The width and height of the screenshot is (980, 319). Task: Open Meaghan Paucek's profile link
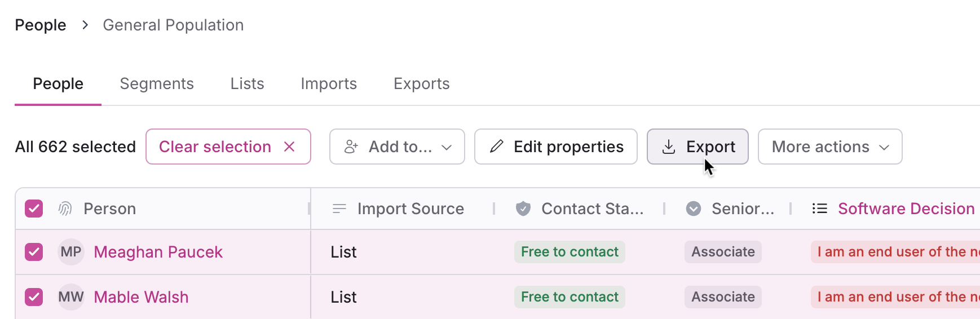coord(158,252)
